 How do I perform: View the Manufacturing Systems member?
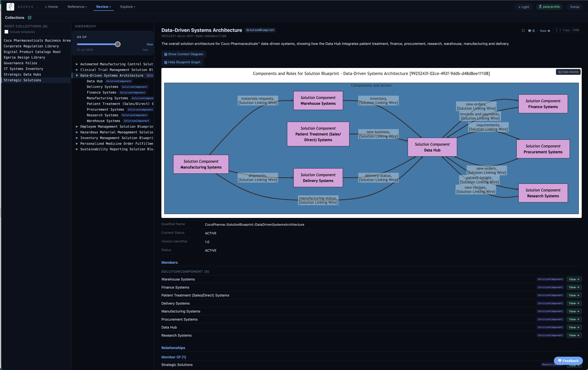click(x=574, y=311)
